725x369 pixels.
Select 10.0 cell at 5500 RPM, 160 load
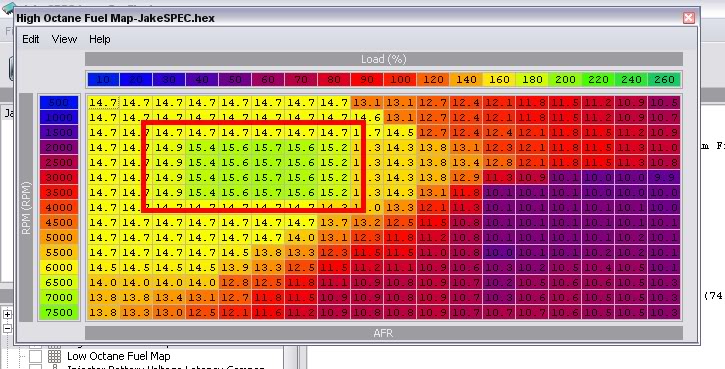pyautogui.click(x=499, y=252)
